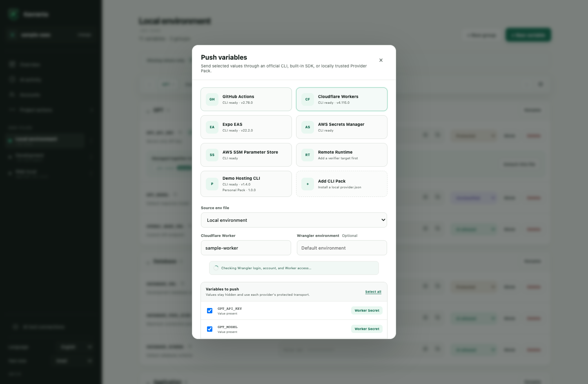Click Select all variables link

[x=373, y=292]
